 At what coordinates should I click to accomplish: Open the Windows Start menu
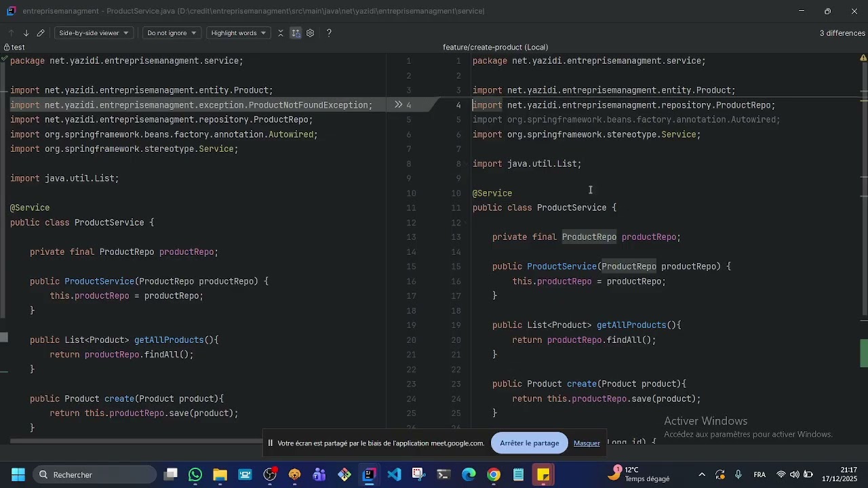[18, 474]
